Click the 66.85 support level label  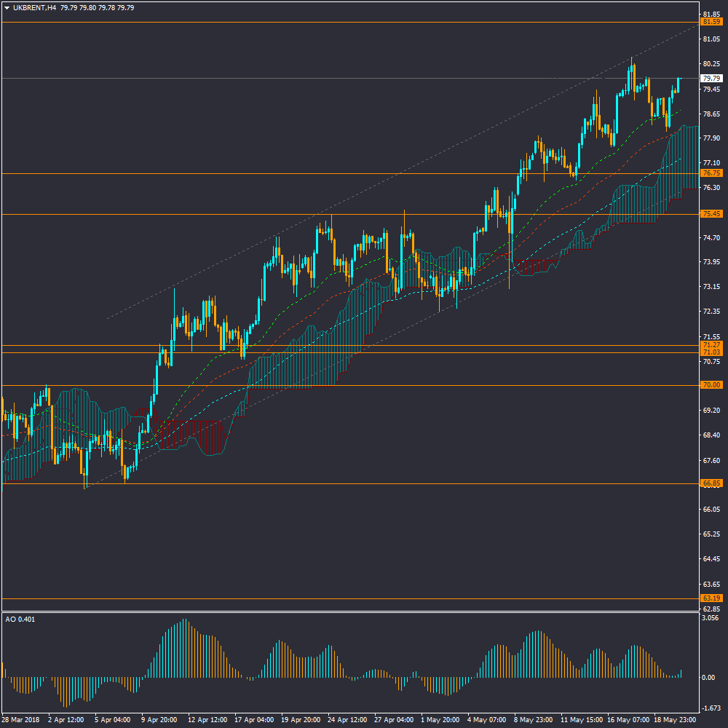(x=711, y=483)
